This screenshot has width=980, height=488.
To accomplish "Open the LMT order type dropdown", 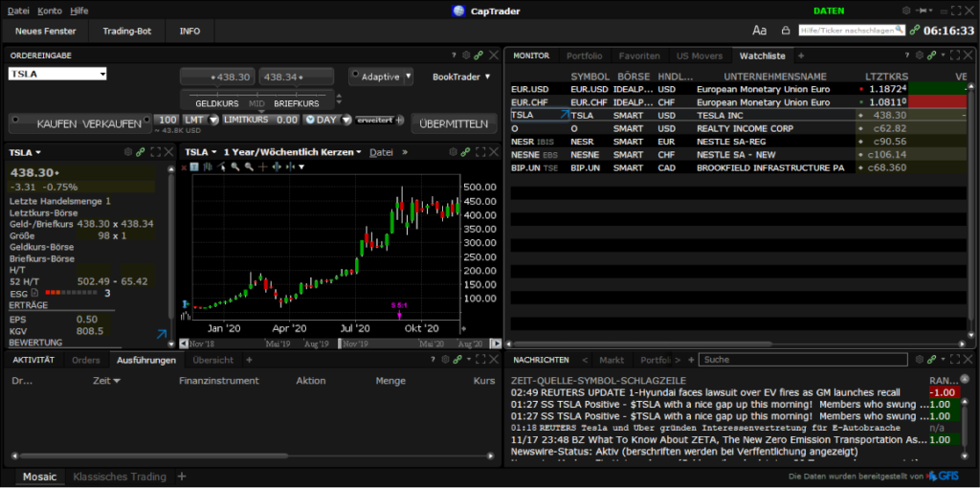I will (213, 120).
